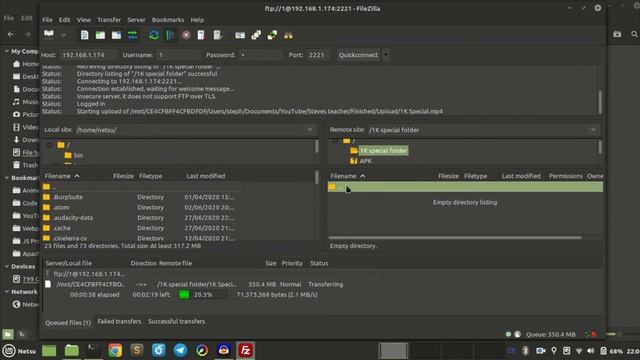This screenshot has height=360, width=640.
Task: Click the Password input field
Action: click(260, 55)
